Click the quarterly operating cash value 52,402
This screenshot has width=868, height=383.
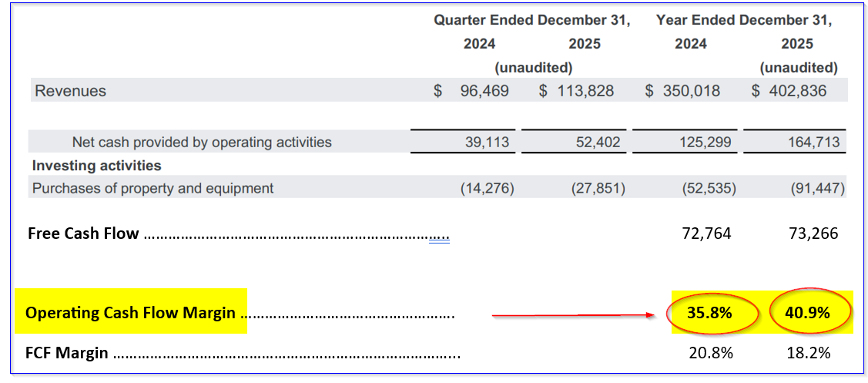598,142
